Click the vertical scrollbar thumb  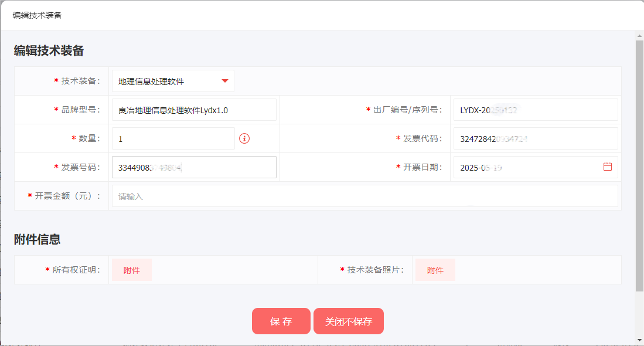click(x=639, y=164)
